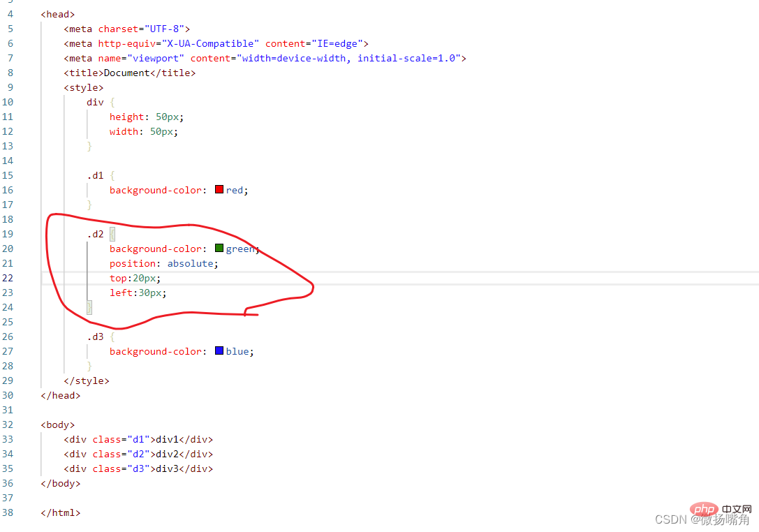Screen dimensions: 759x532
Task: Click the closing html tag
Action: tap(61, 512)
